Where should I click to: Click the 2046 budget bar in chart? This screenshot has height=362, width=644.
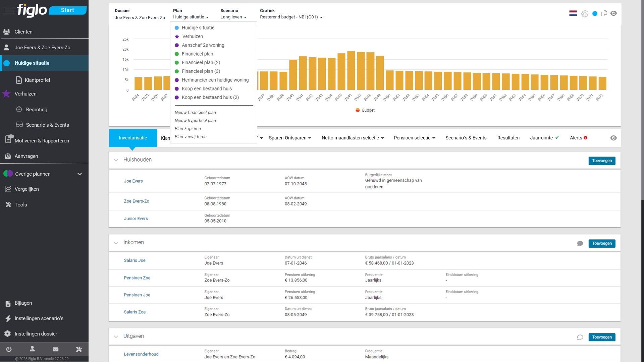[x=351, y=70]
